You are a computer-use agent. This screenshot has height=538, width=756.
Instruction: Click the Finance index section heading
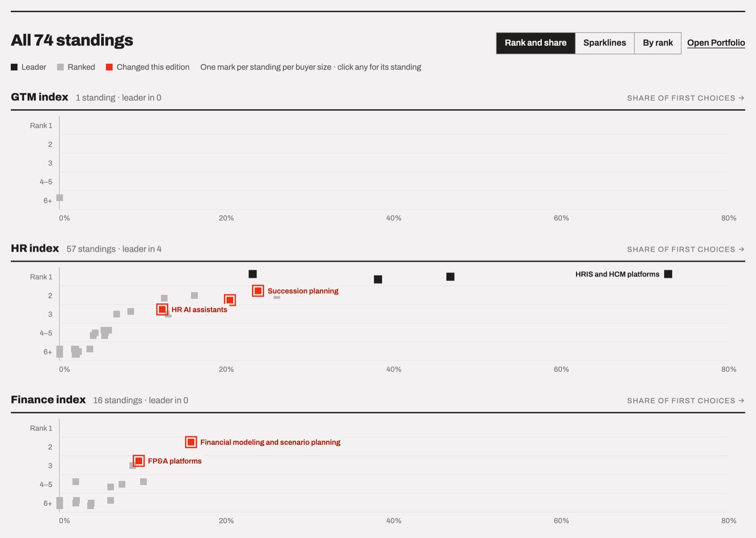[x=48, y=400]
